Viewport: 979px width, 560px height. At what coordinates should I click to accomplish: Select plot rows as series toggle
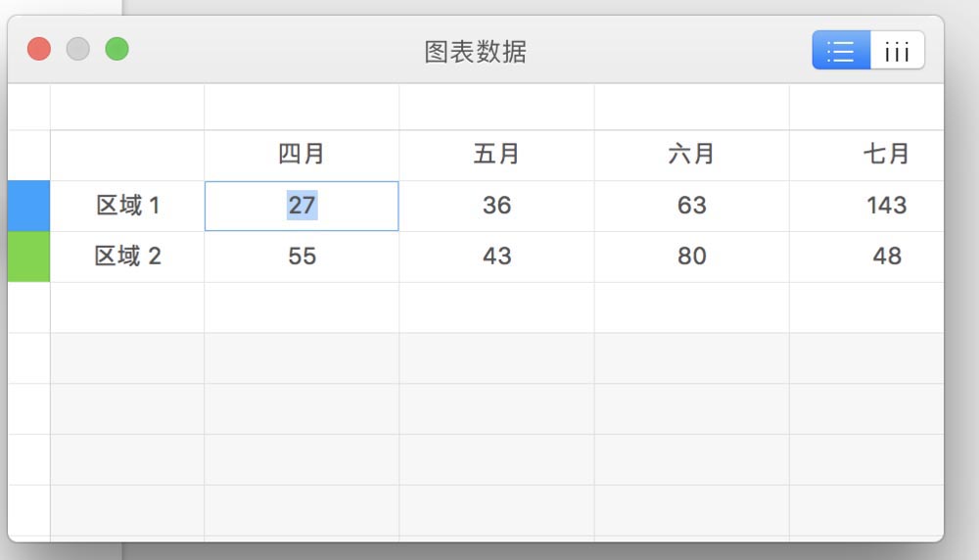[841, 50]
